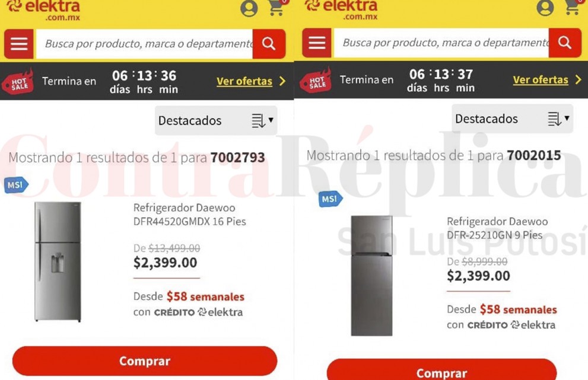Click the search magnifier button on right
The height and width of the screenshot is (380, 588).
(565, 43)
